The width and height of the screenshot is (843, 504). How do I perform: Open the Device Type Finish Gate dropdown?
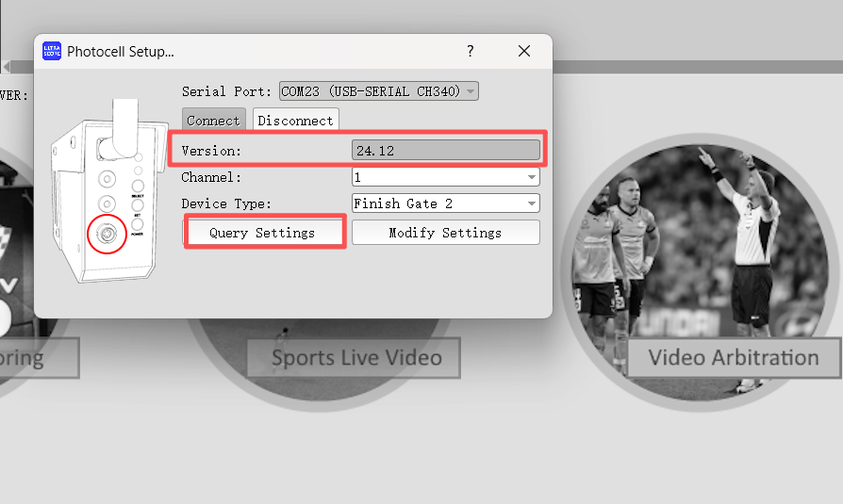pyautogui.click(x=532, y=203)
